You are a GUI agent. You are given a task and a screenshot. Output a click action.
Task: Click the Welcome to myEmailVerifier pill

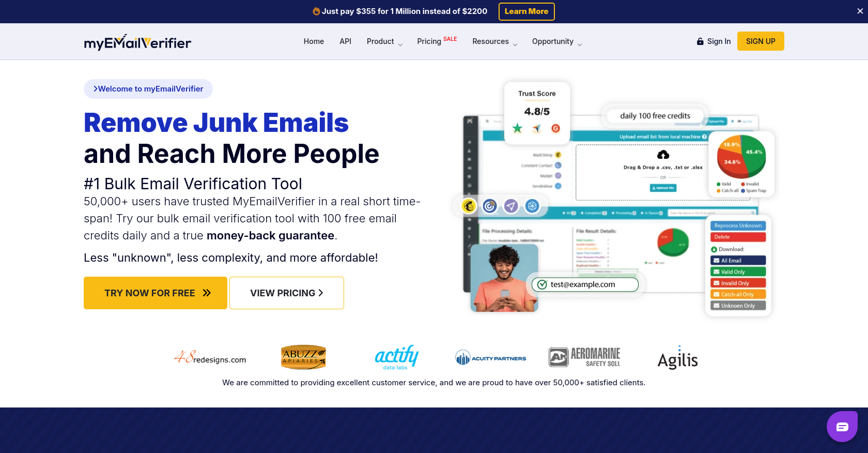[x=148, y=89]
